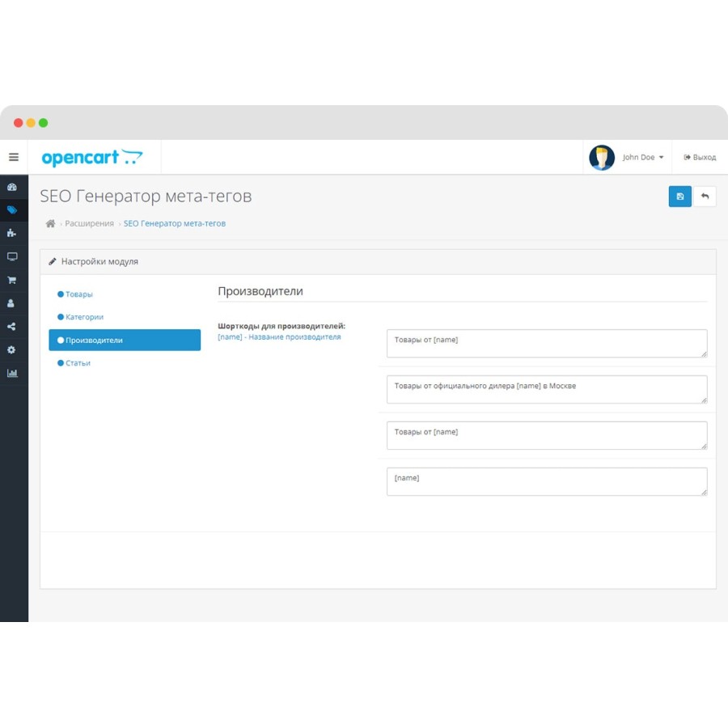The image size is (728, 728).
Task: Click the '[name] - Название производителя' shortcode
Action: point(279,337)
